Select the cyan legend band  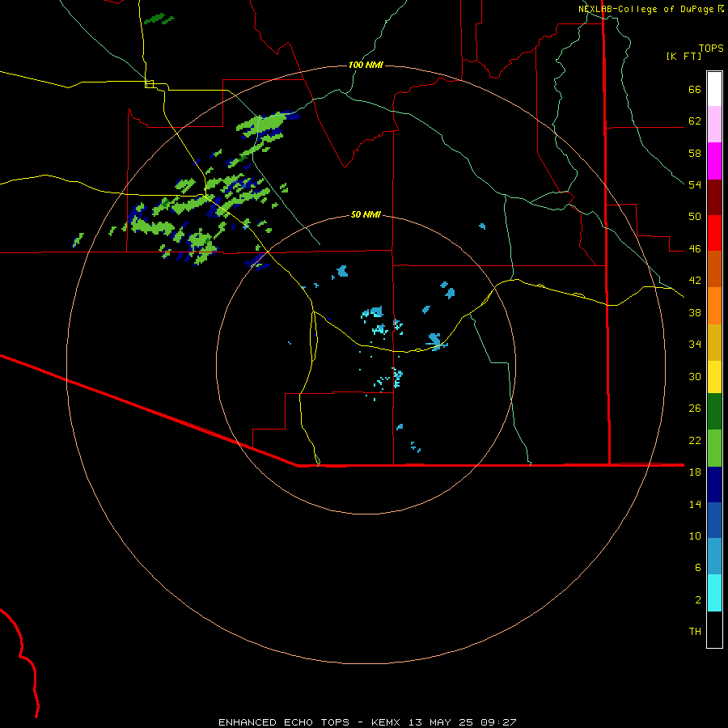pyautogui.click(x=714, y=593)
